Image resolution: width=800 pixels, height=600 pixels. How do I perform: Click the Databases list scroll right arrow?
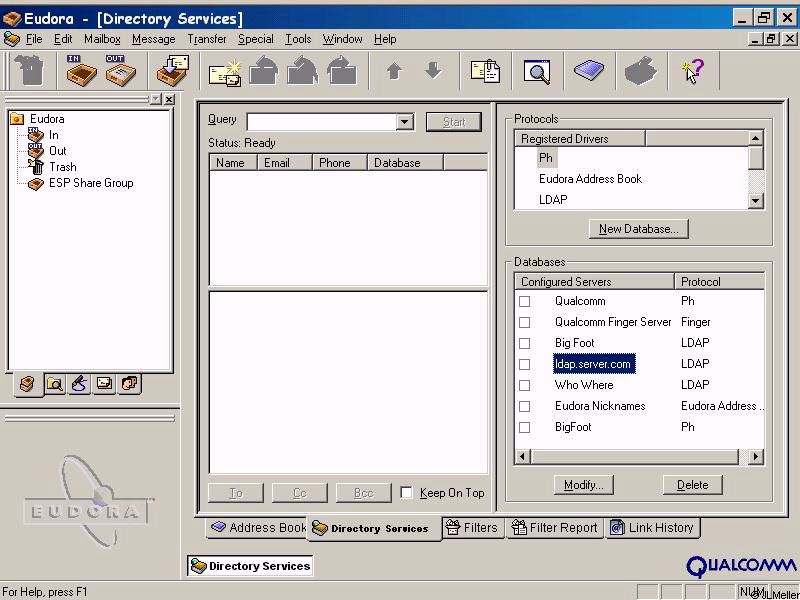tap(756, 456)
